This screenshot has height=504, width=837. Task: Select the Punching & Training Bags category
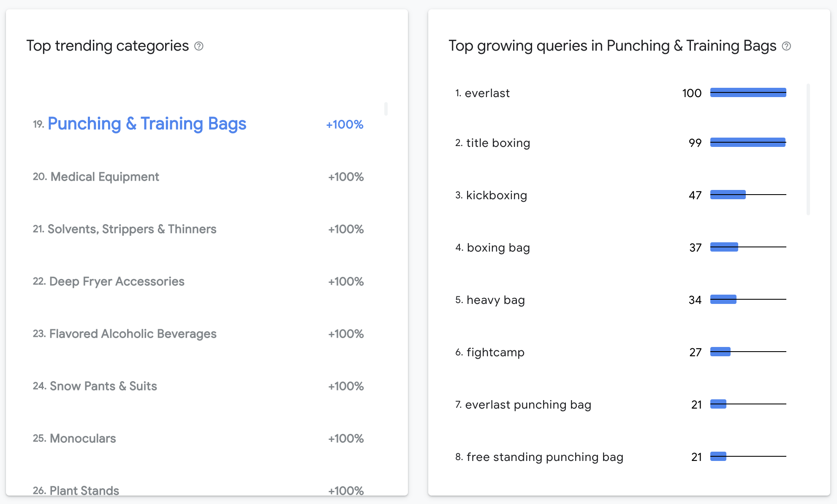(x=147, y=124)
